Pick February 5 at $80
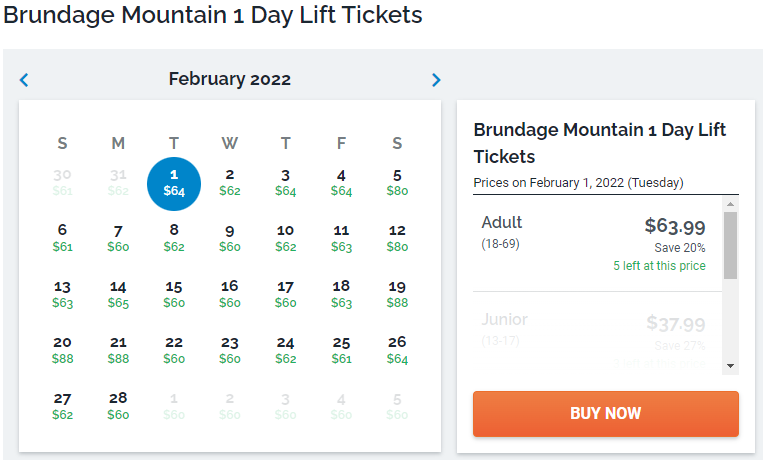 pyautogui.click(x=397, y=182)
